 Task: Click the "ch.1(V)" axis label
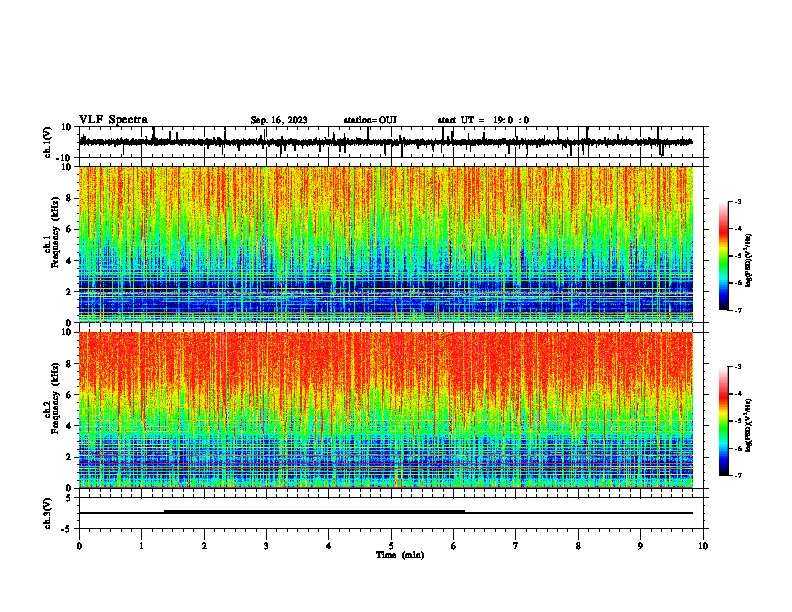point(48,142)
